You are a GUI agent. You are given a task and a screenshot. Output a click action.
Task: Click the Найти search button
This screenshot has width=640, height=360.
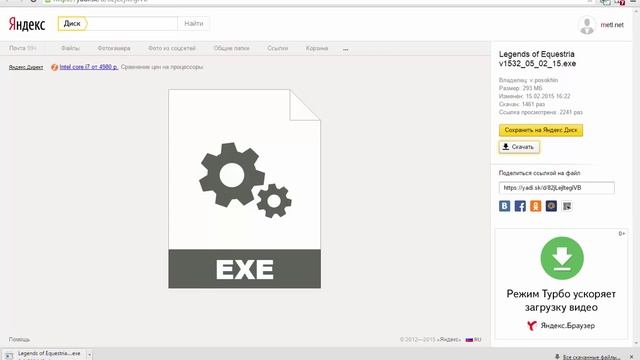(x=193, y=24)
